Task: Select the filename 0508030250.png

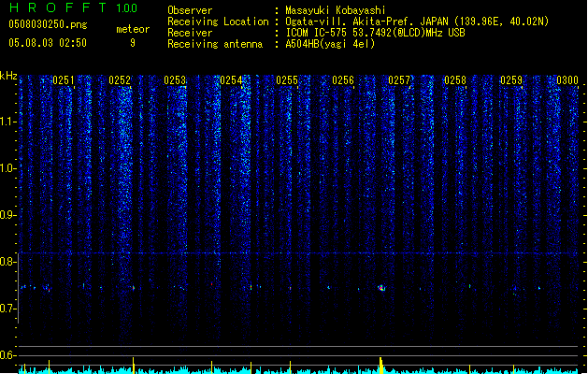Action: point(48,24)
